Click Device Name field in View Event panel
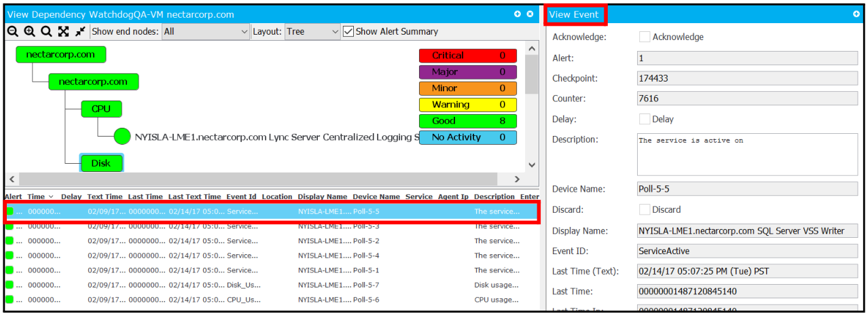This screenshot has width=868, height=316. coord(747,189)
